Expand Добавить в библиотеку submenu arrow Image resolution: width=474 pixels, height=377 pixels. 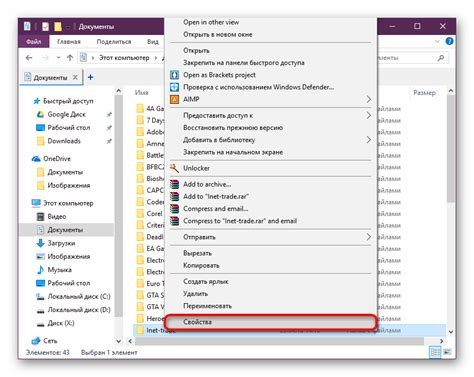(368, 140)
